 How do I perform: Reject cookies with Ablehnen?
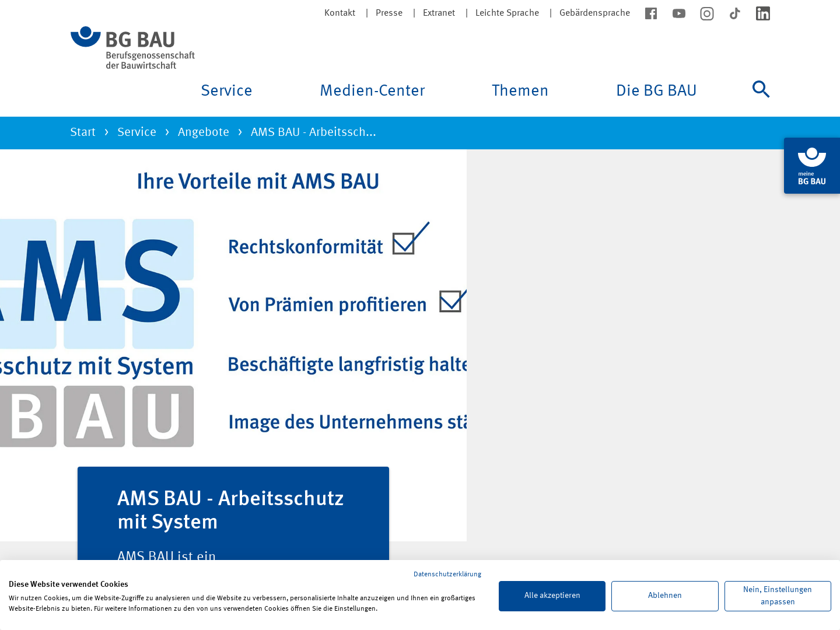(x=665, y=596)
